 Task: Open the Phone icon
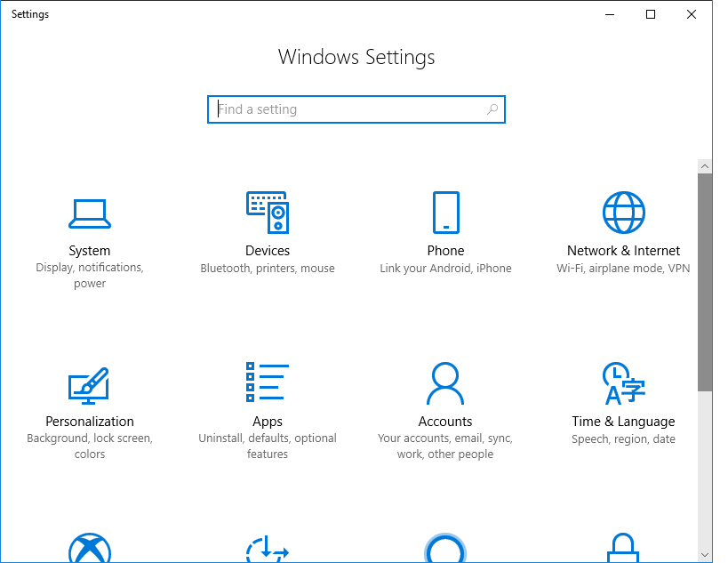click(x=445, y=213)
